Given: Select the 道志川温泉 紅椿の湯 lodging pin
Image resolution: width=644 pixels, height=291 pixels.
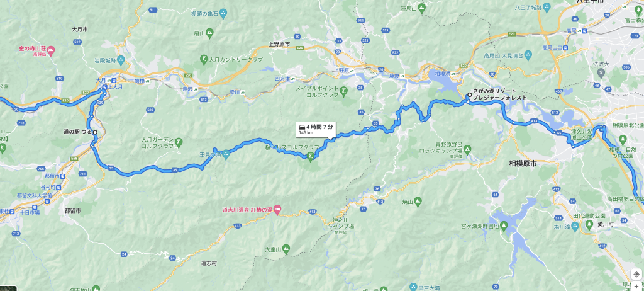Looking at the screenshot, I should click(x=277, y=209).
